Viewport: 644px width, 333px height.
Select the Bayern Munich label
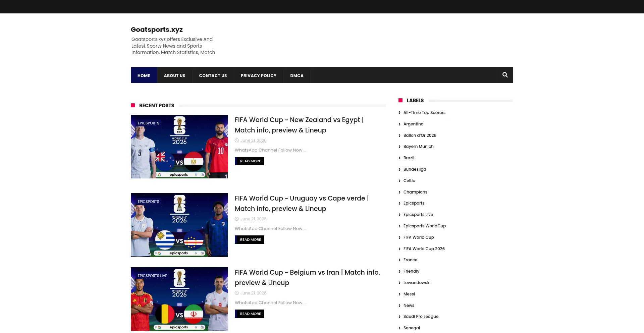point(418,147)
